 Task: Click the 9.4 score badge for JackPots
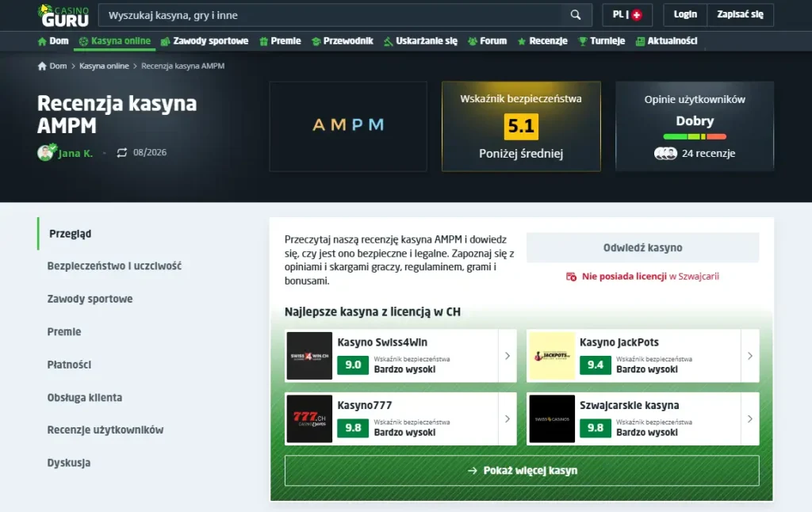click(596, 365)
